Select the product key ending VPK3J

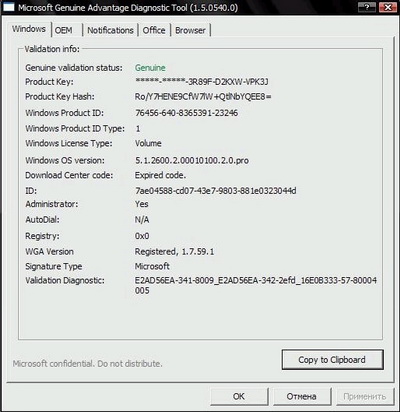pos(202,82)
